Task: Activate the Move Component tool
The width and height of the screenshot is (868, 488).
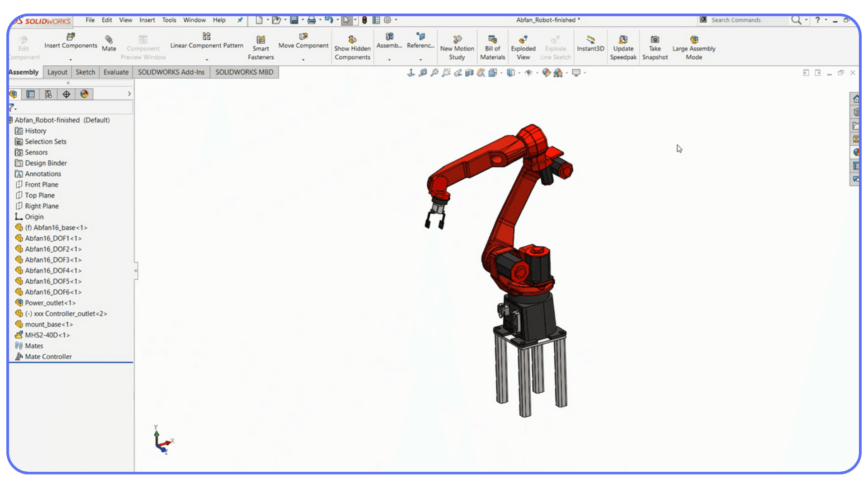Action: (x=303, y=43)
